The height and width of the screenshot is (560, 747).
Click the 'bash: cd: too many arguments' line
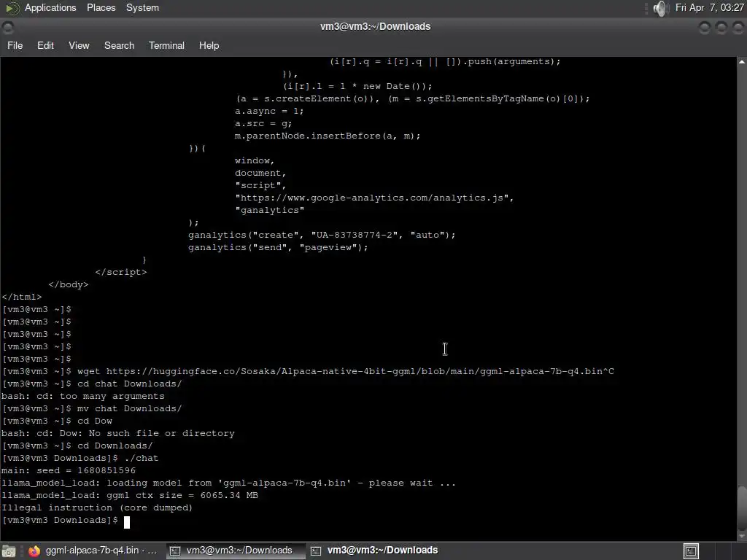click(83, 396)
